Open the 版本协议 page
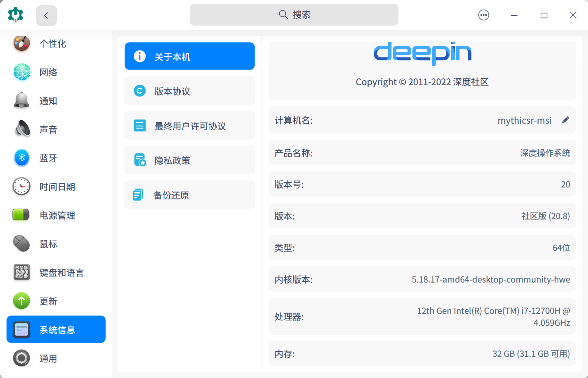588x378 pixels. pos(190,91)
